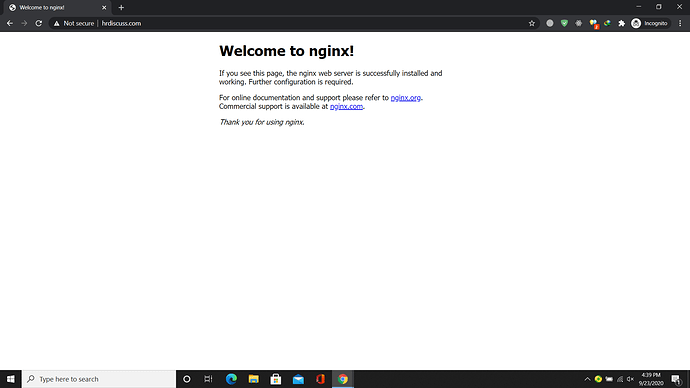This screenshot has width=690, height=388.
Task: Click the green tray application icon
Action: click(x=598, y=379)
